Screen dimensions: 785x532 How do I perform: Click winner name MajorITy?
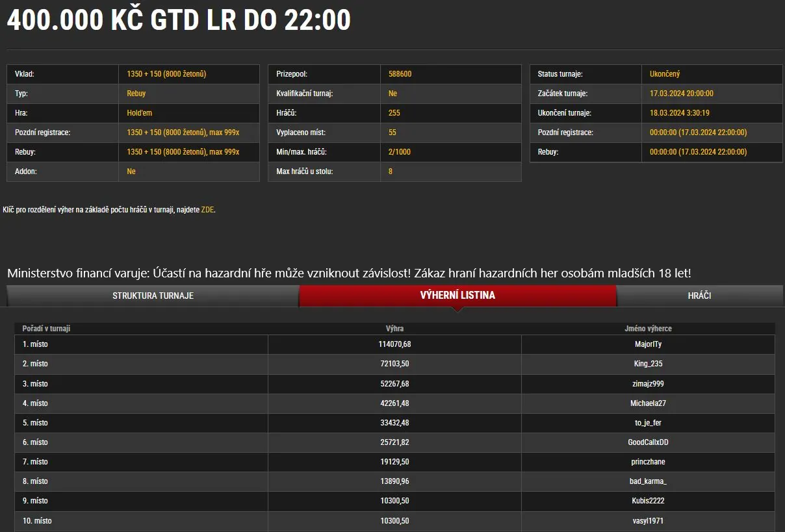tap(647, 344)
